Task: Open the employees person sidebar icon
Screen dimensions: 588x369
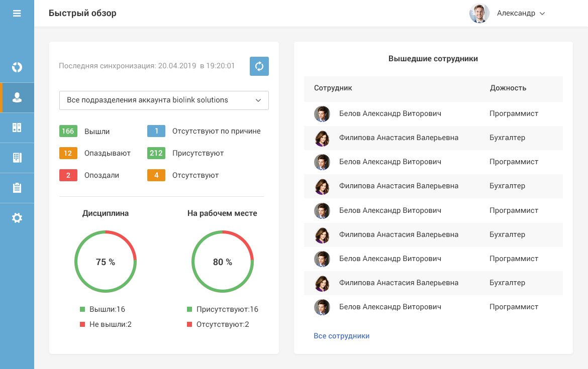Action: [x=17, y=98]
